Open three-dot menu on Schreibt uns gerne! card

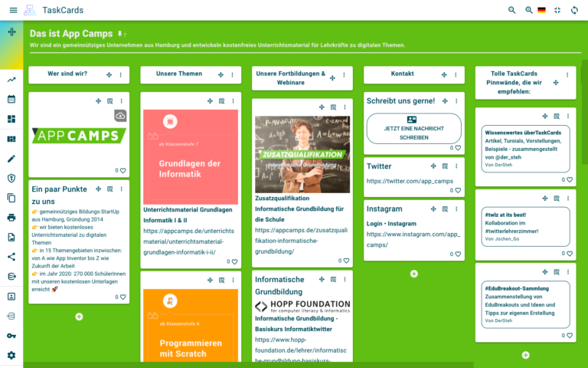click(456, 100)
